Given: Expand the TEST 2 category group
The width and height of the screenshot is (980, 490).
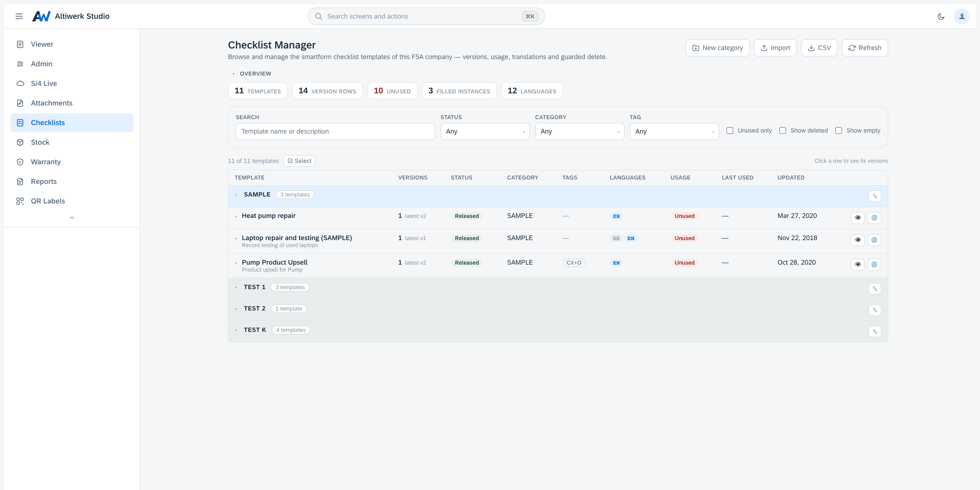Looking at the screenshot, I should [236, 308].
